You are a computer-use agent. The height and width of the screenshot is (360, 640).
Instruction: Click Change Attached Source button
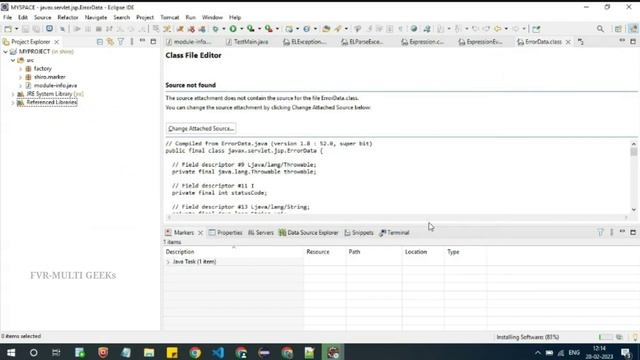pos(201,129)
